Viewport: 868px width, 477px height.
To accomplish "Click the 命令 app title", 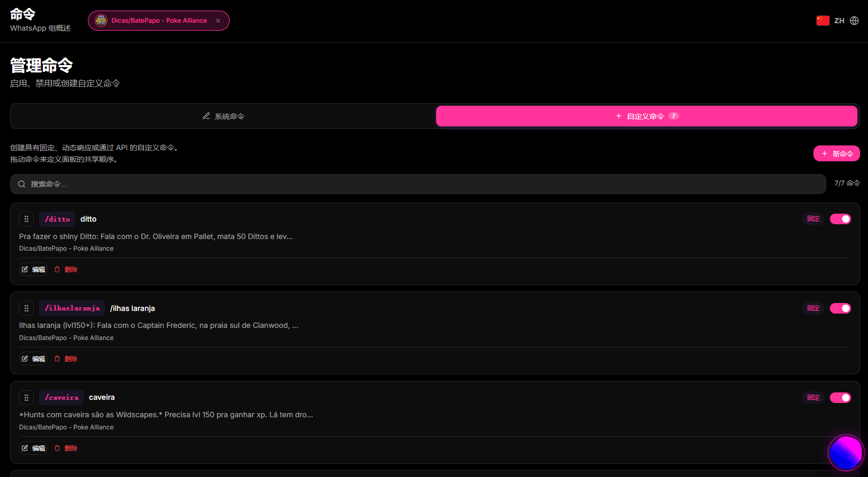I will (x=23, y=14).
